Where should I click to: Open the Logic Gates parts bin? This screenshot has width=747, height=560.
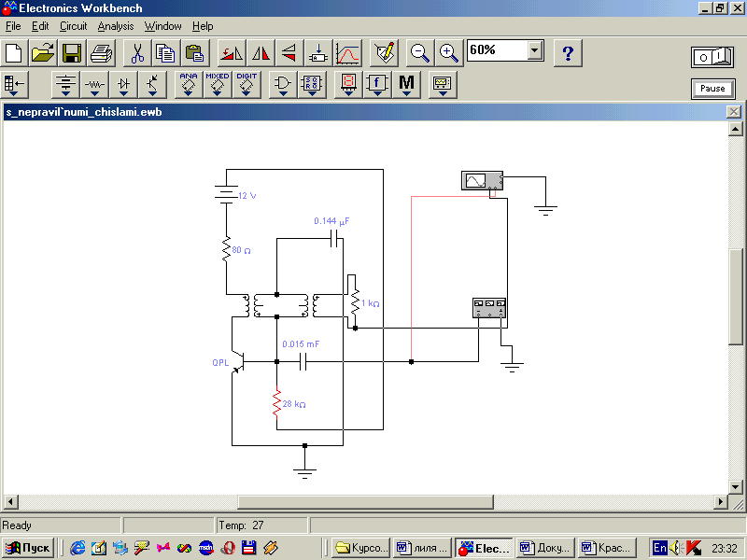pyautogui.click(x=282, y=85)
